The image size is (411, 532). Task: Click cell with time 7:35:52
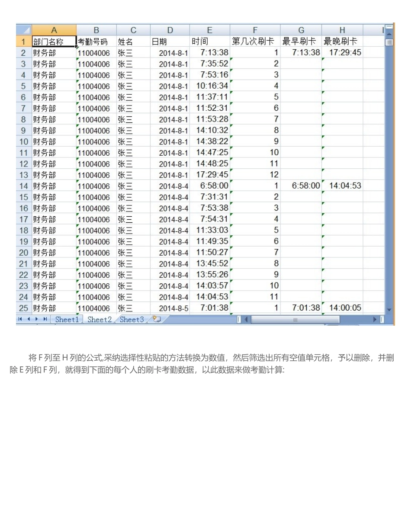pos(210,64)
